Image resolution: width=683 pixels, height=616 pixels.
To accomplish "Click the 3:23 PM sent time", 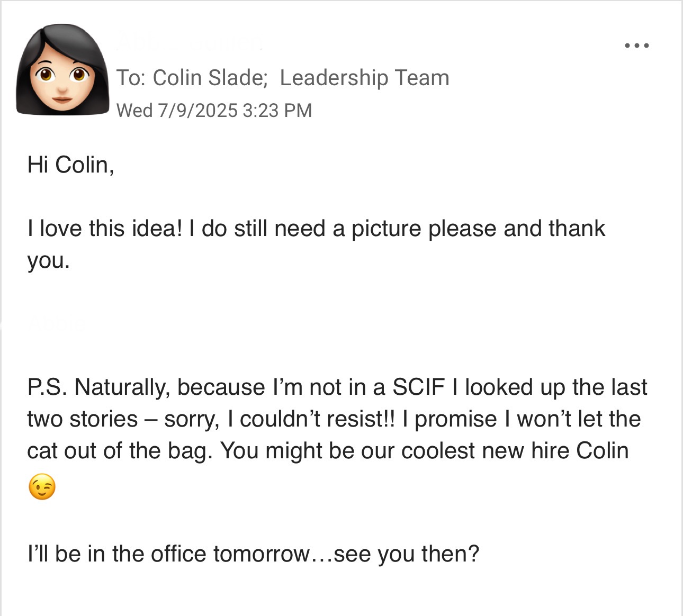I will tap(277, 111).
